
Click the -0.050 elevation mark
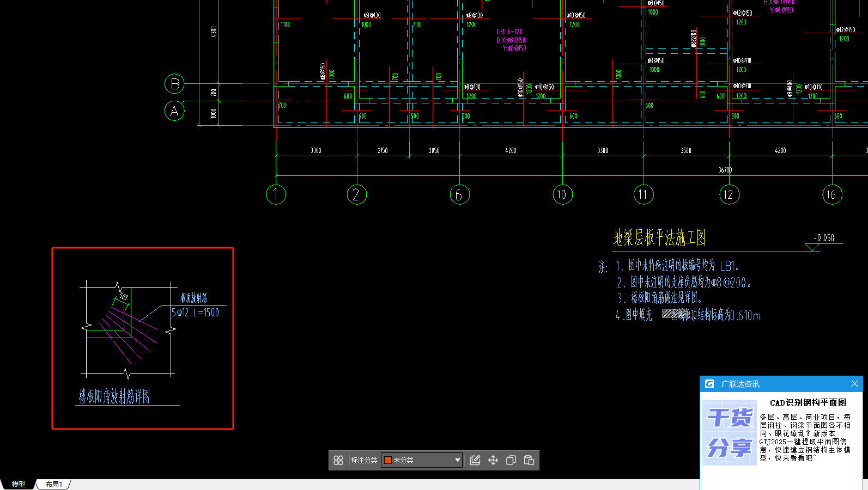[824, 238]
